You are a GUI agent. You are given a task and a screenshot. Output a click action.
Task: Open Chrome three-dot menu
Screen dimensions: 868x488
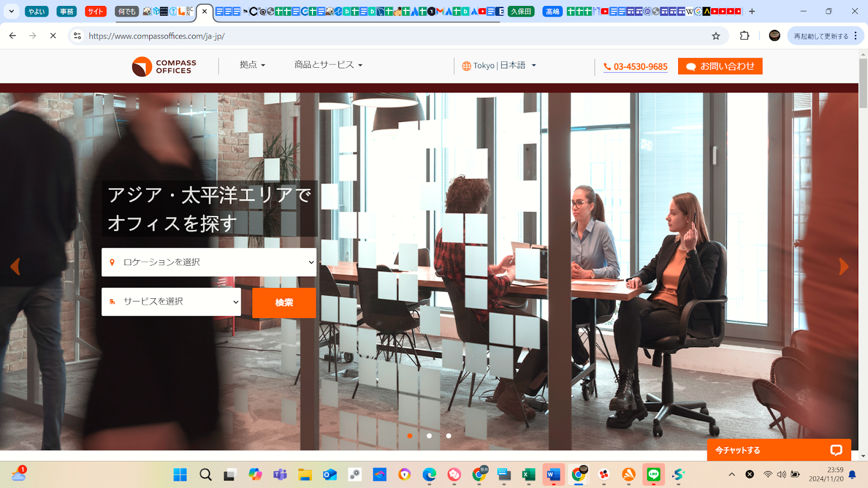pos(856,36)
